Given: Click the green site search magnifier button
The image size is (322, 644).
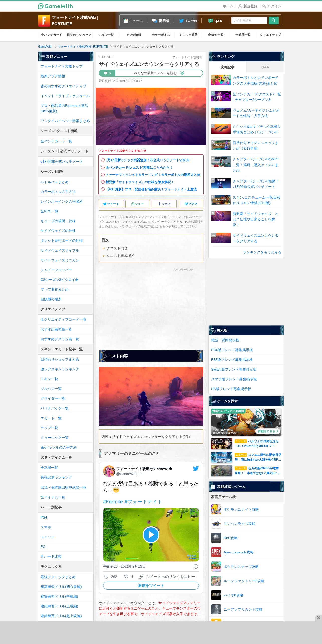Looking at the screenshot, I should click(x=273, y=20).
